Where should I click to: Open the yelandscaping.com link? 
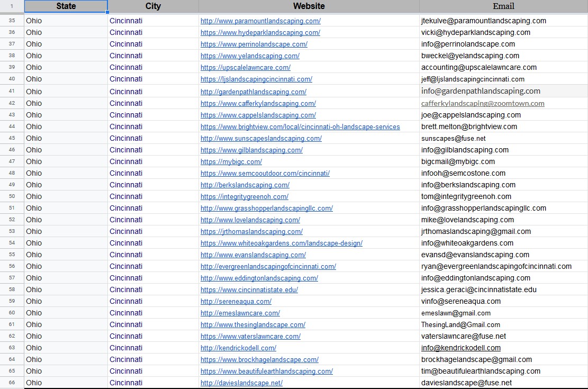click(x=250, y=56)
